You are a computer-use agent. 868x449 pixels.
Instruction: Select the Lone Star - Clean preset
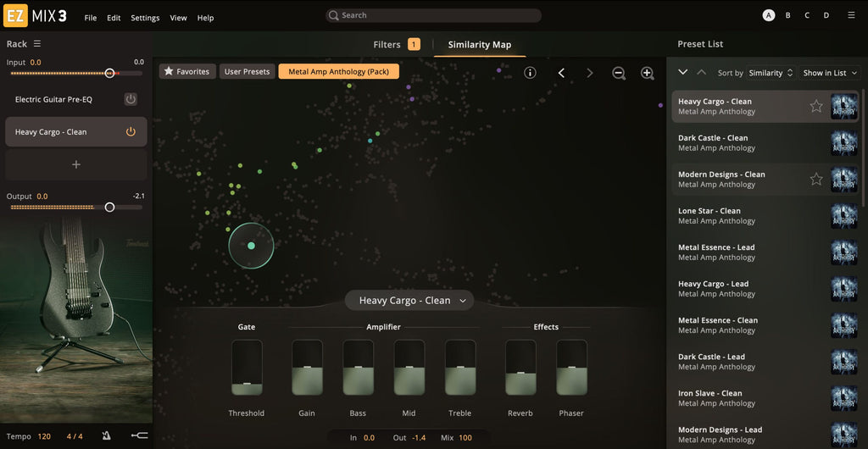pyautogui.click(x=765, y=216)
